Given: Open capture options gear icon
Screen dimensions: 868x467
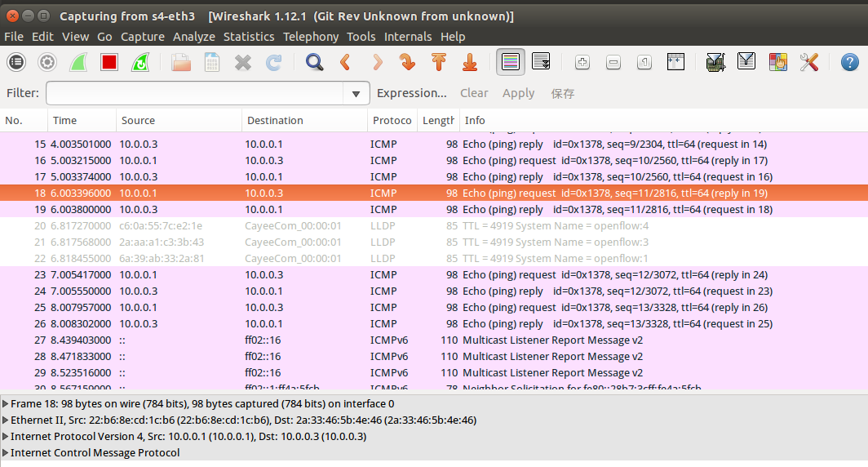Looking at the screenshot, I should tap(47, 62).
